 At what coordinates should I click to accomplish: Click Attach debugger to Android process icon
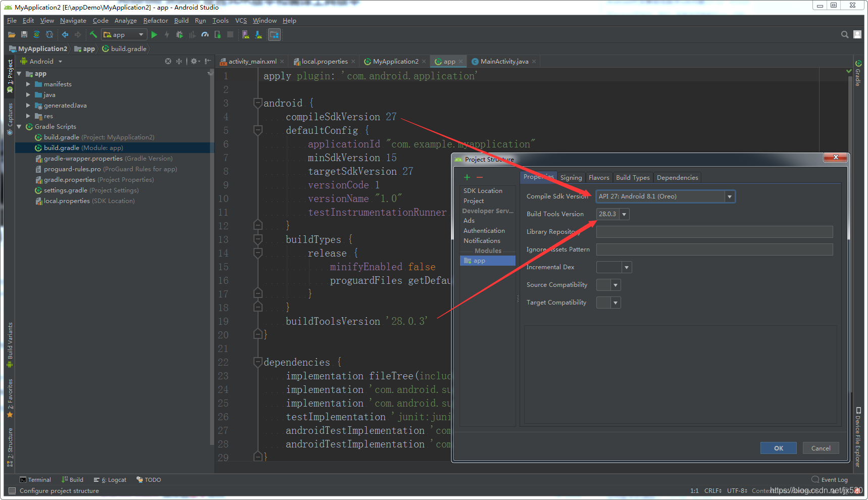tap(218, 35)
